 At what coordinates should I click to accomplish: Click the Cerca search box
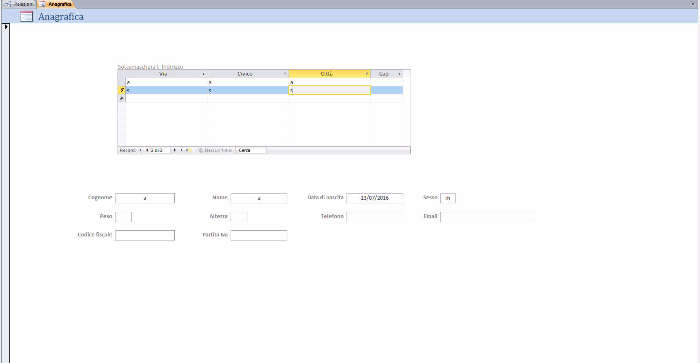[x=251, y=150]
